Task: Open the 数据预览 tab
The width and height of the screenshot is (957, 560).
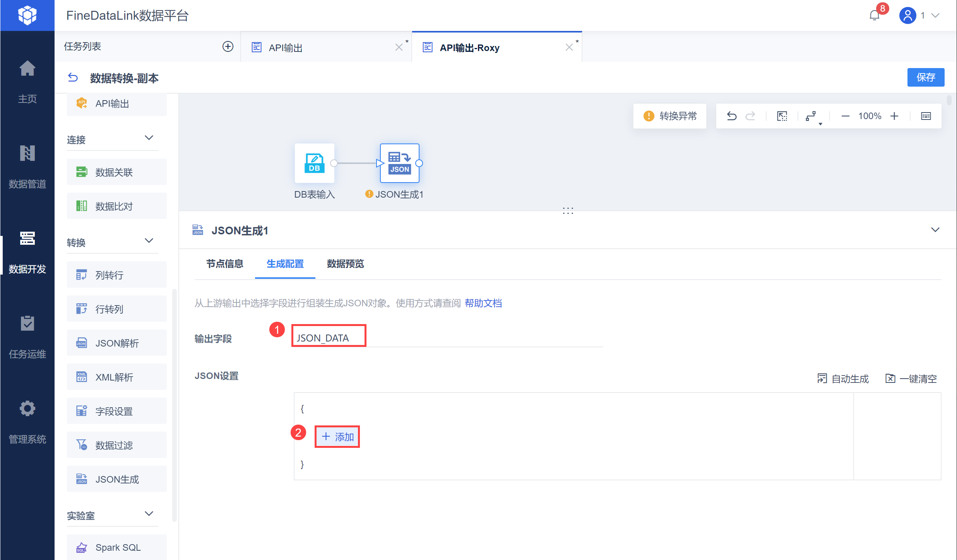Action: point(346,264)
